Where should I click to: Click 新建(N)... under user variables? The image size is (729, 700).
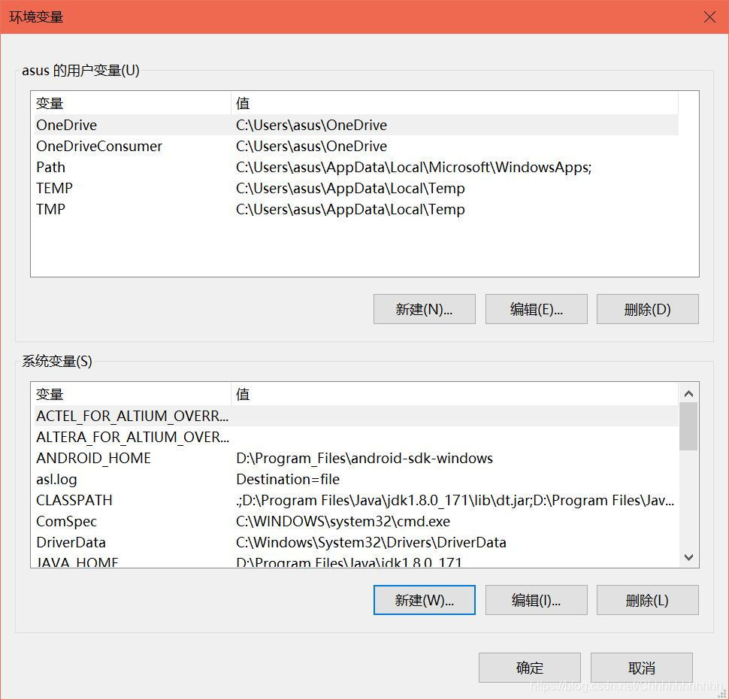(x=424, y=309)
